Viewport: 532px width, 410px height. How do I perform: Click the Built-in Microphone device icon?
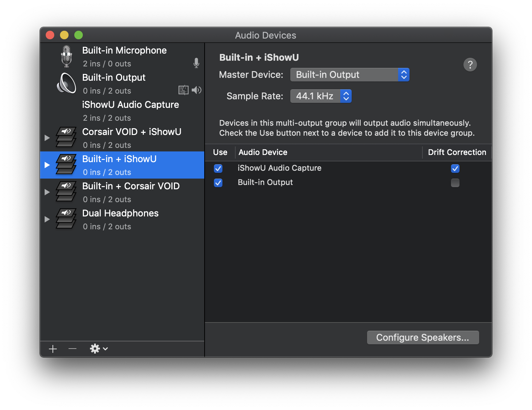coord(66,56)
